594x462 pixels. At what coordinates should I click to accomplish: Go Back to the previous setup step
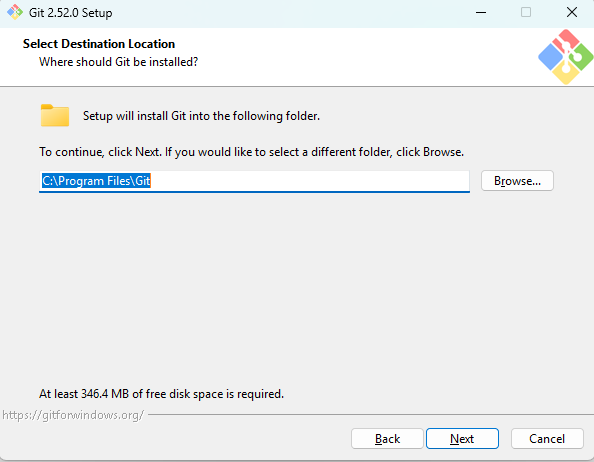pos(387,439)
